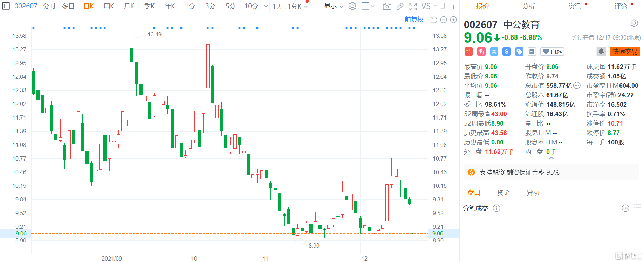Screen dimensions: 644x262
Task: Click the China market flag icon
Action: 469,52
